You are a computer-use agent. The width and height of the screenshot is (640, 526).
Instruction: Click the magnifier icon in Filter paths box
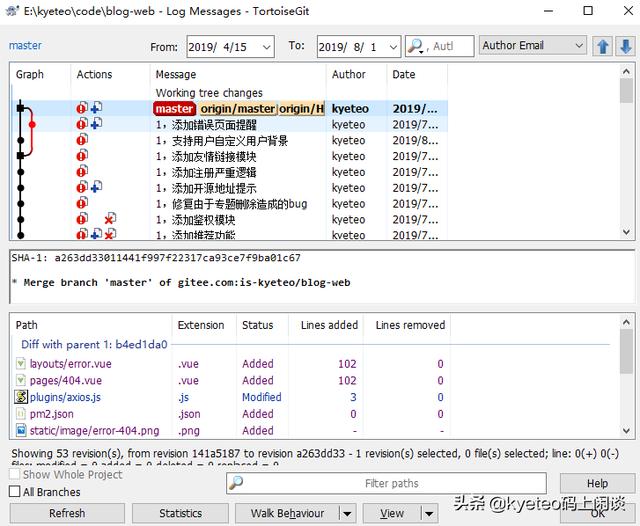tap(236, 483)
